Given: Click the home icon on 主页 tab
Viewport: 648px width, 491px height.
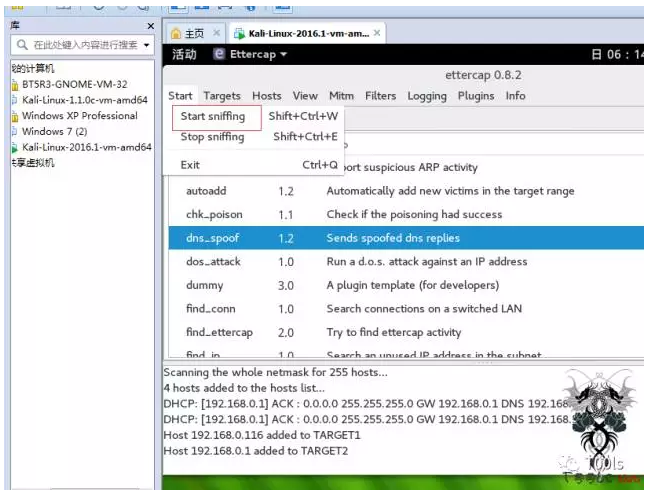Looking at the screenshot, I should (176, 33).
